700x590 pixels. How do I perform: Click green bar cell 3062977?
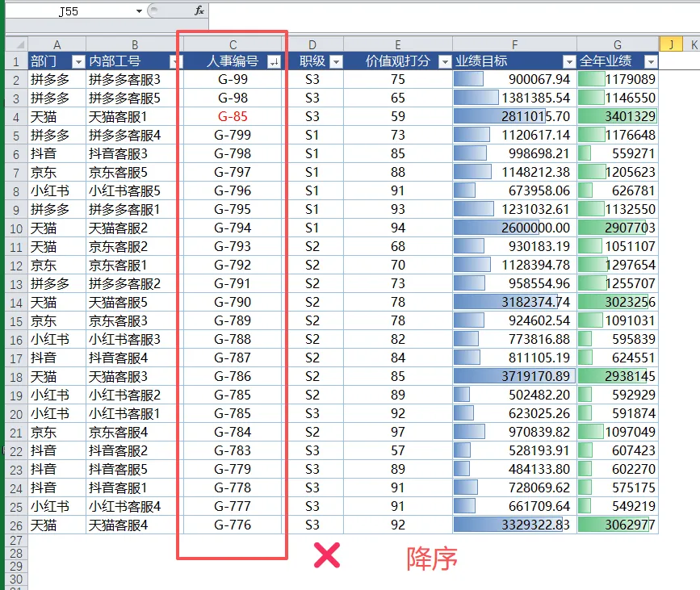tap(618, 525)
